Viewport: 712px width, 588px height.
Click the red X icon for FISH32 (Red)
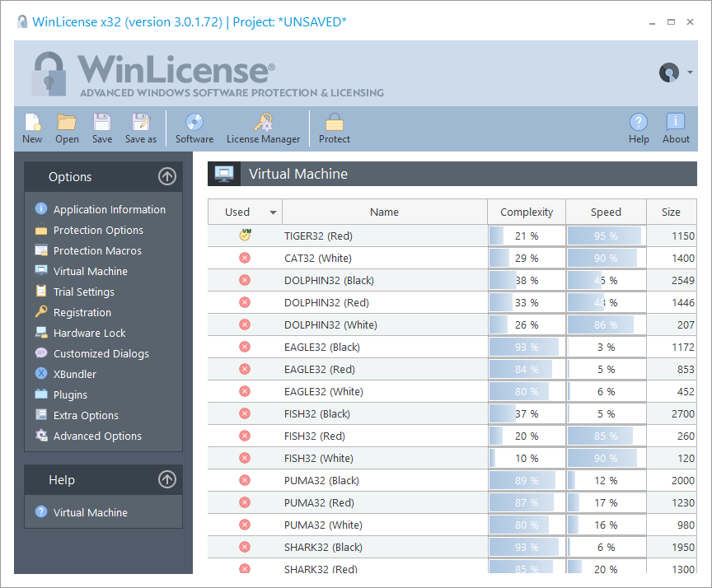coord(245,436)
